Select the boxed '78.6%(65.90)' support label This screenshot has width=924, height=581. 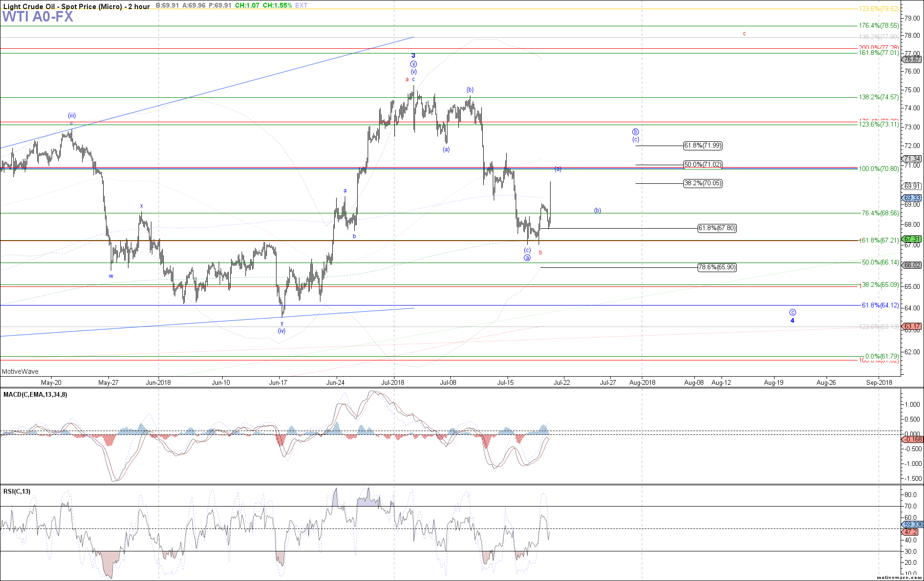click(717, 267)
